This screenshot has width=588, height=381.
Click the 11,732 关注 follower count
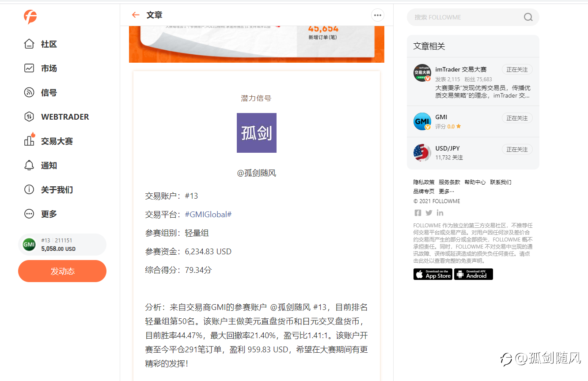click(x=449, y=158)
